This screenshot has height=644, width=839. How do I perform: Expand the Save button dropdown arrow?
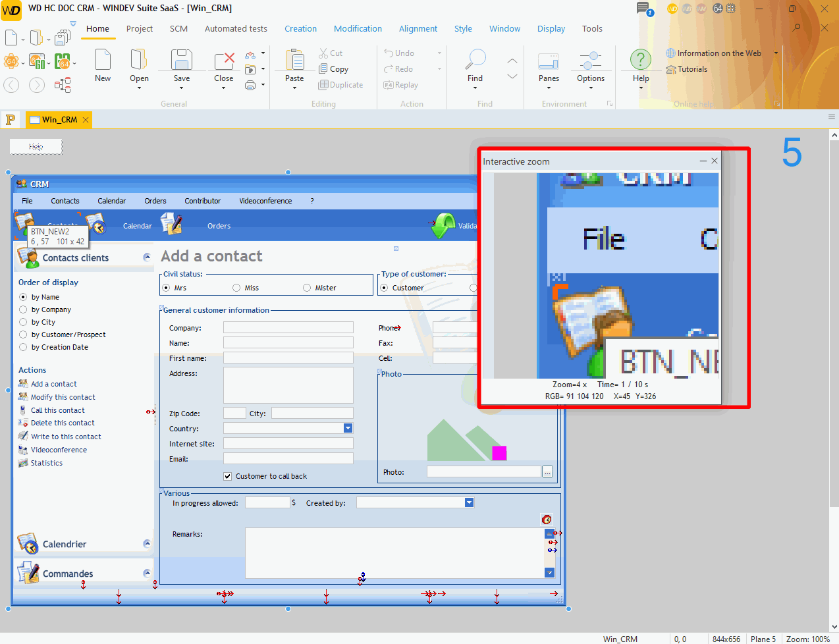pyautogui.click(x=182, y=88)
